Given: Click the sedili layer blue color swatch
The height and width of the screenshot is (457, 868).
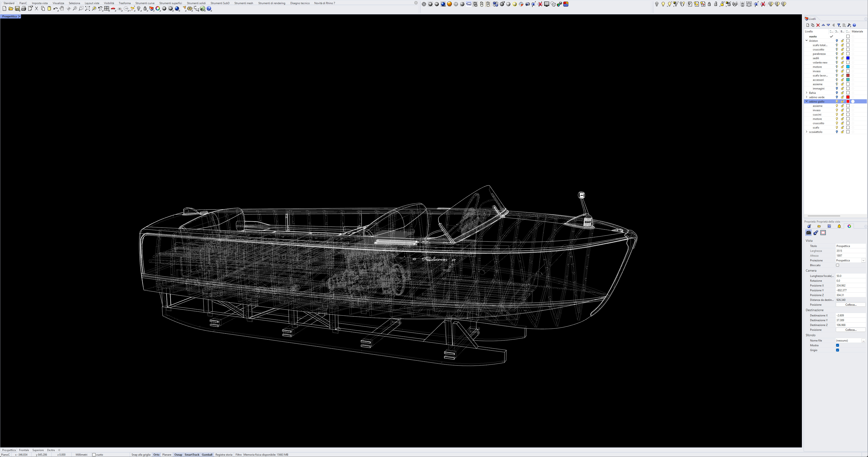Looking at the screenshot, I should point(848,58).
